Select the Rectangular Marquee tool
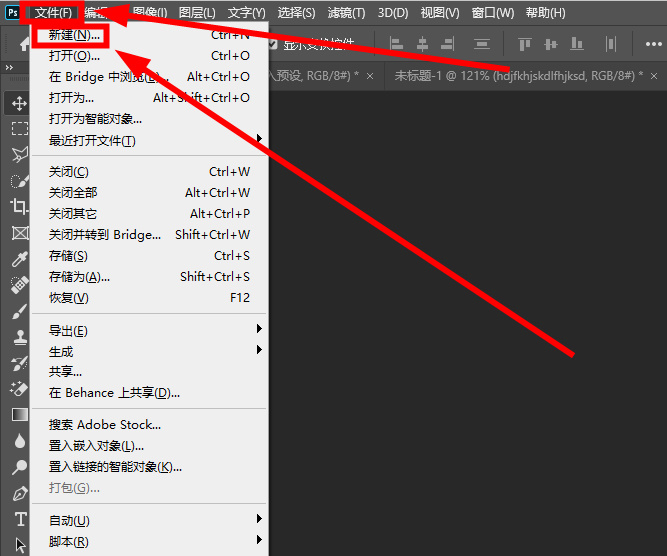Screen dimensions: 667x556 pos(20,128)
